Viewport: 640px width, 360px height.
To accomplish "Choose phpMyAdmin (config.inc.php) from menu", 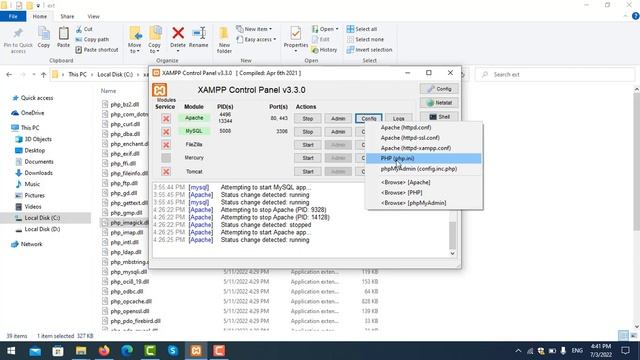I will tap(424, 169).
